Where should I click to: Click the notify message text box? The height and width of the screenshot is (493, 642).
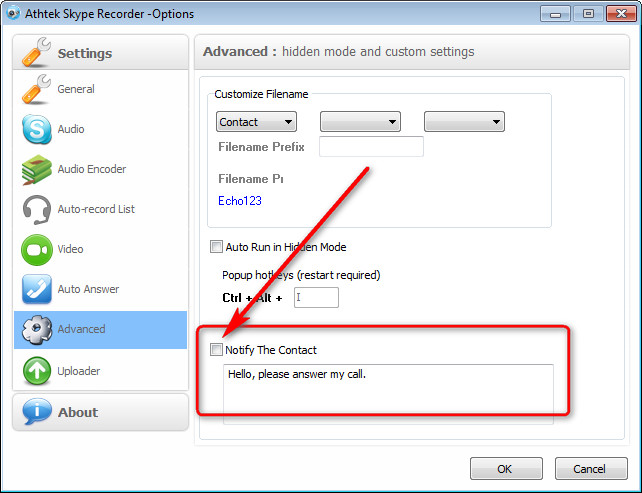(389, 394)
